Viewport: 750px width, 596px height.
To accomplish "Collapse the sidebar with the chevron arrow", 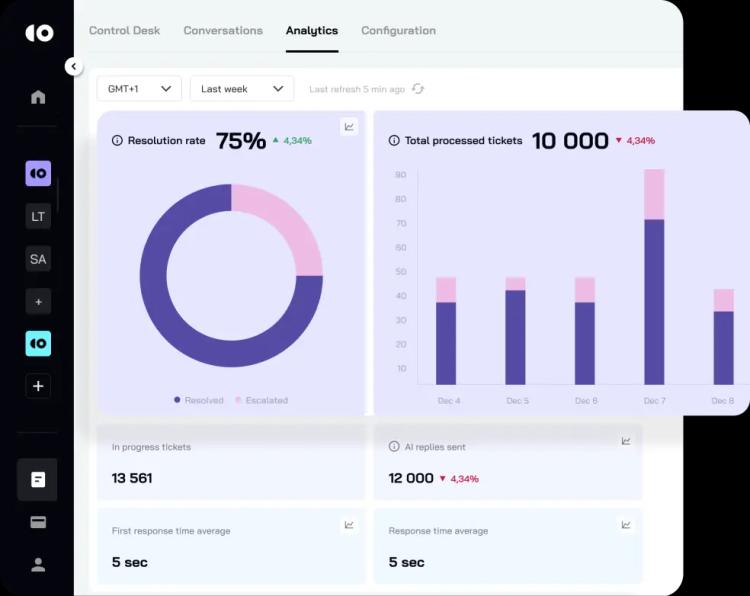I will [x=73, y=66].
